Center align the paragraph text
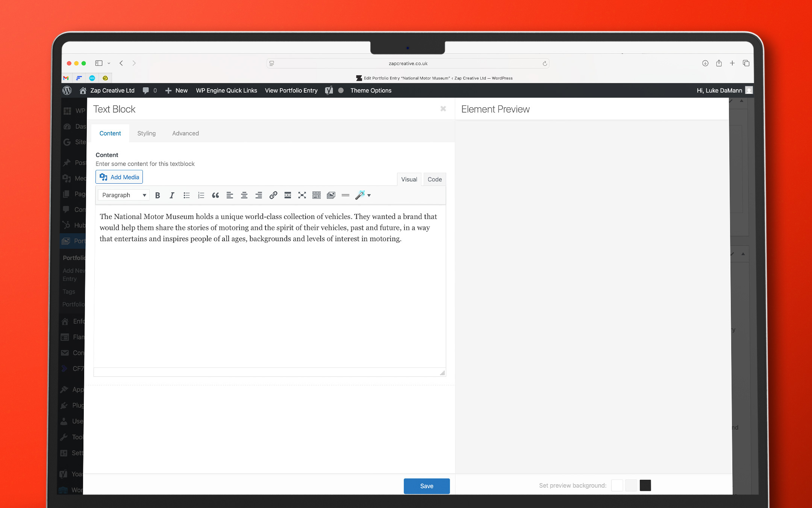Viewport: 812px width, 508px height. pos(244,195)
